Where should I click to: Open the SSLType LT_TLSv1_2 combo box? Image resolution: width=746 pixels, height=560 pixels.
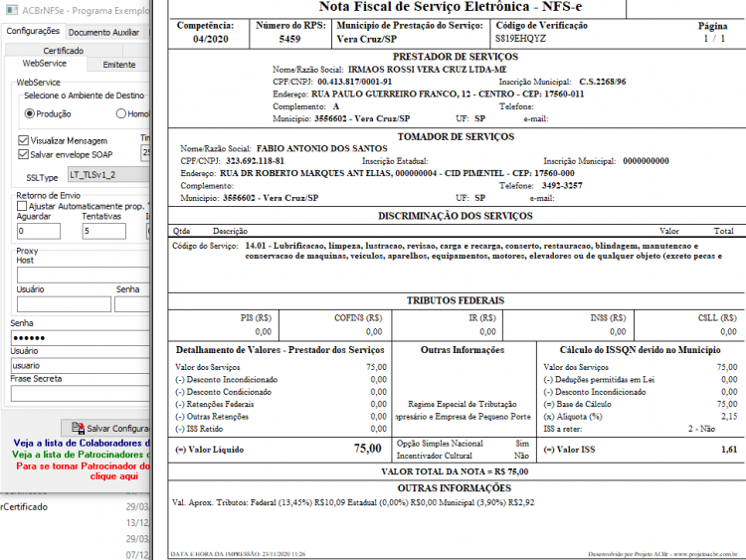click(x=108, y=175)
